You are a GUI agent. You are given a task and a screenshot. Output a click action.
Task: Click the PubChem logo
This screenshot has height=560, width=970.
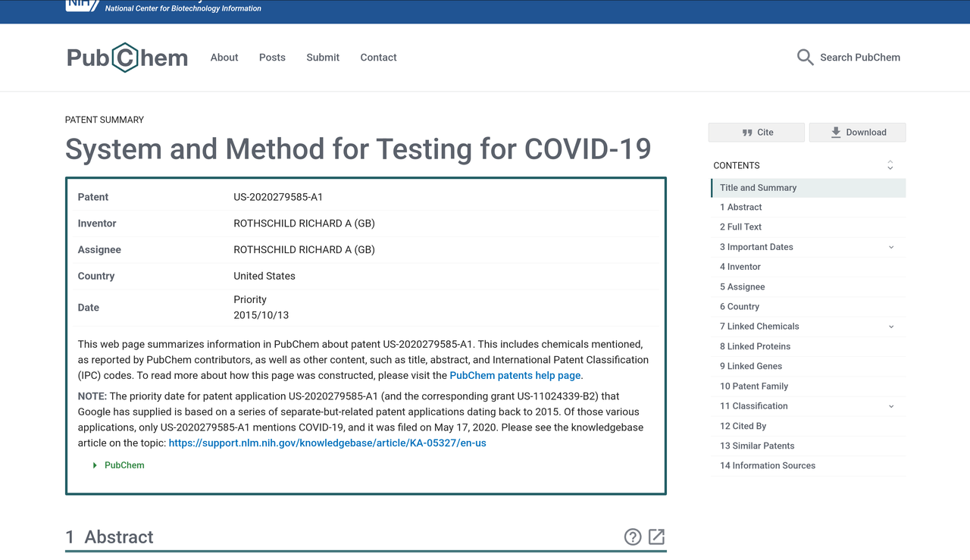(x=127, y=58)
